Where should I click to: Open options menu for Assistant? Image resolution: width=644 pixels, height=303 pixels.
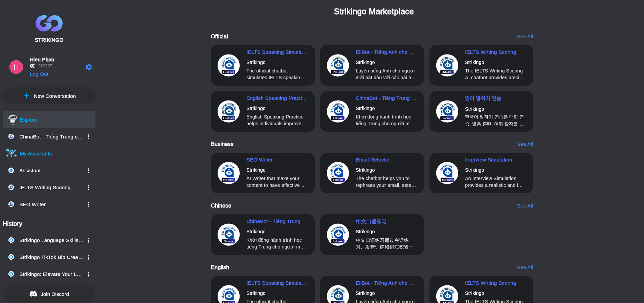(89, 171)
